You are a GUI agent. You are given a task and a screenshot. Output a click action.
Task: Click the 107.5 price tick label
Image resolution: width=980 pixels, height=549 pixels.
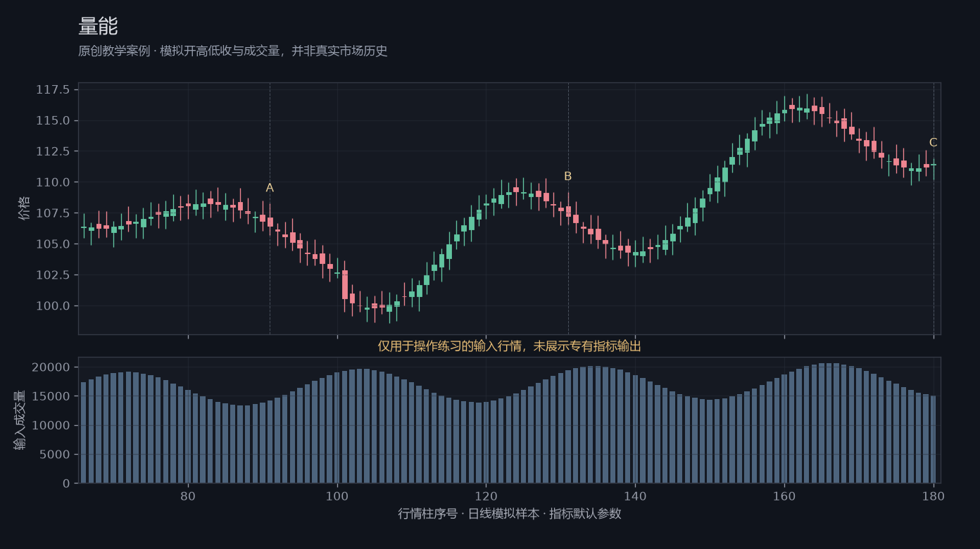pyautogui.click(x=53, y=213)
